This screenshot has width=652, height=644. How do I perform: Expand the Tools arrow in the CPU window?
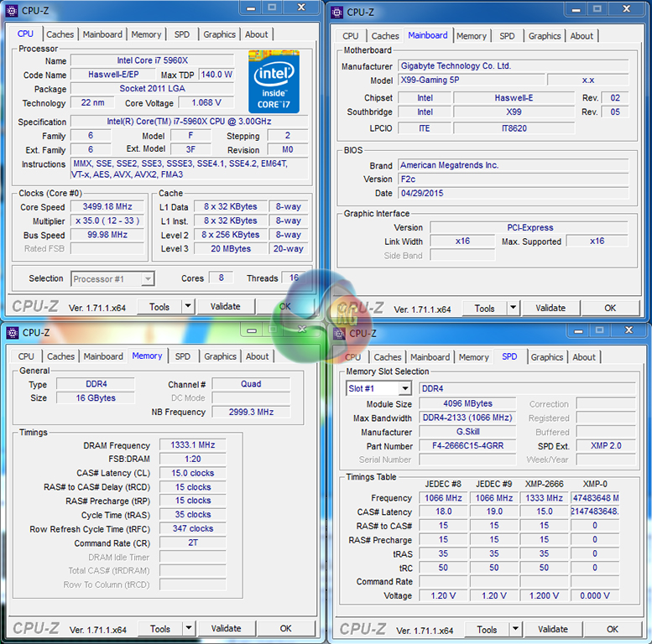pos(188,307)
